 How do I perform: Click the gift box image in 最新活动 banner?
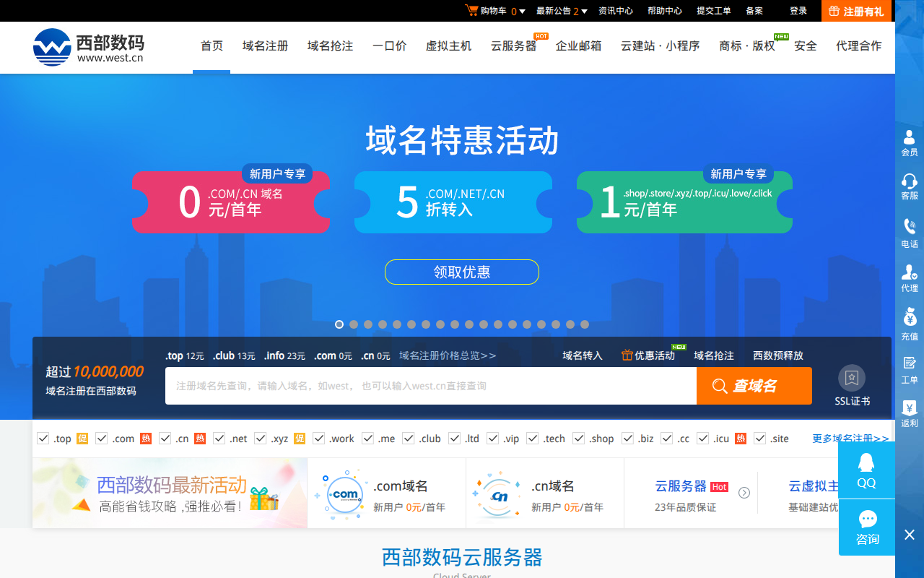tap(264, 499)
